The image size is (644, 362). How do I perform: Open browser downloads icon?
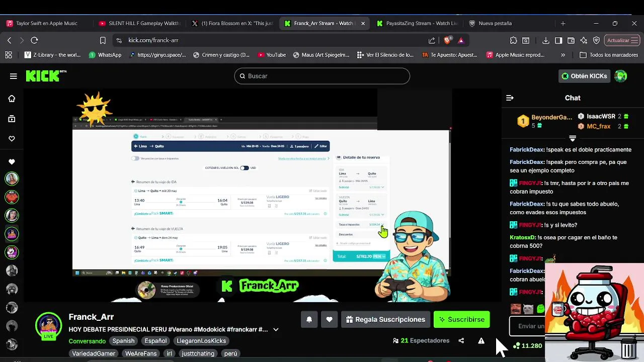point(546,40)
